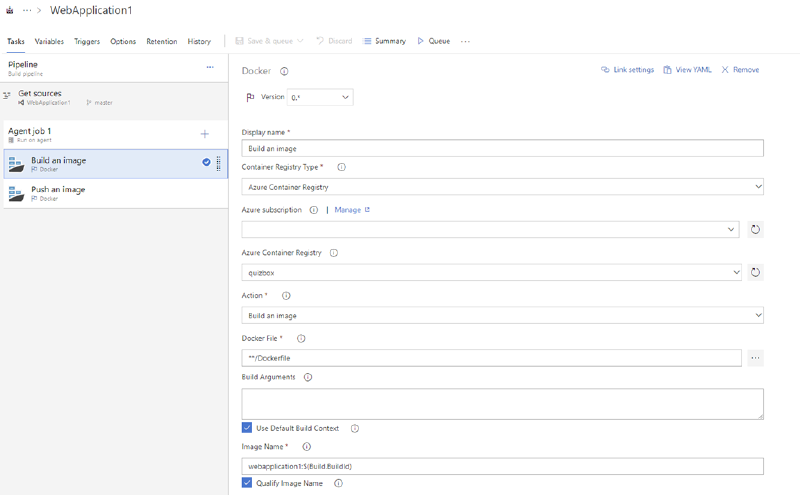Open the Azure DevOps home icon
800x495 pixels.
[x=10, y=10]
